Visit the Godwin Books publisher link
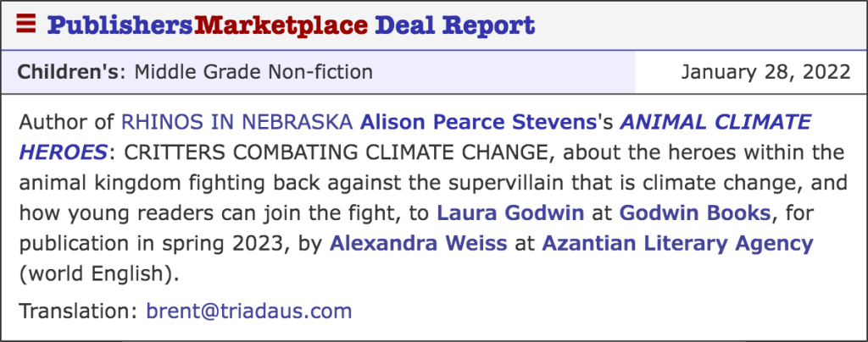This screenshot has width=868, height=342. click(x=695, y=213)
